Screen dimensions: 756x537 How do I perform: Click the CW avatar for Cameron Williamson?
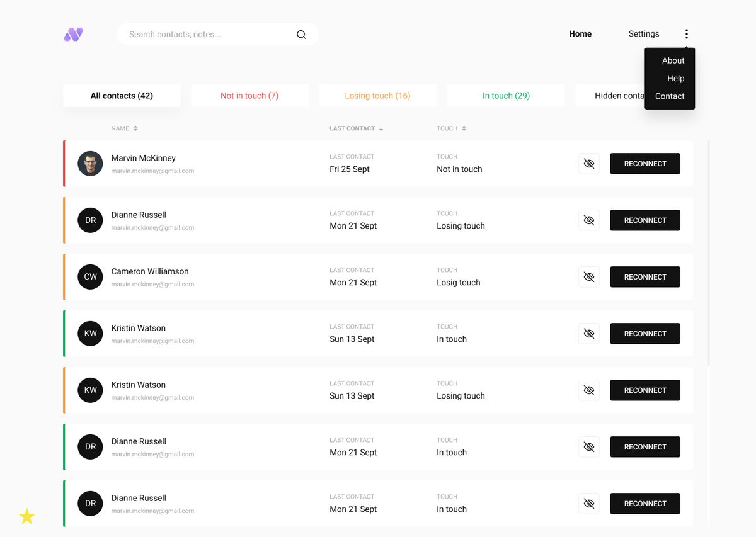tap(90, 276)
